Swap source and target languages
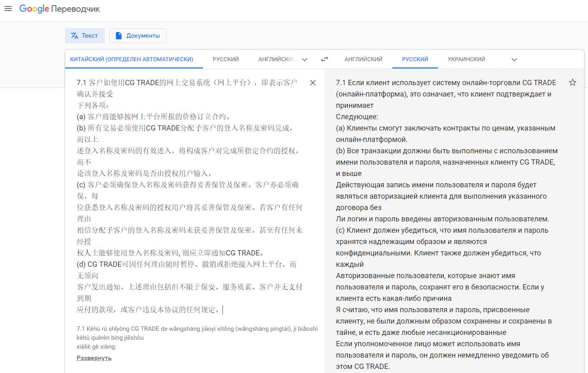The height and width of the screenshot is (373, 588). (x=325, y=59)
